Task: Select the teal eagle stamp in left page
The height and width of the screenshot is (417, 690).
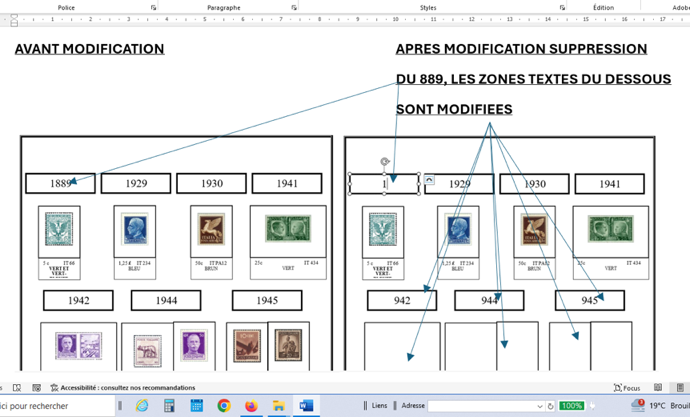Action: click(x=59, y=229)
